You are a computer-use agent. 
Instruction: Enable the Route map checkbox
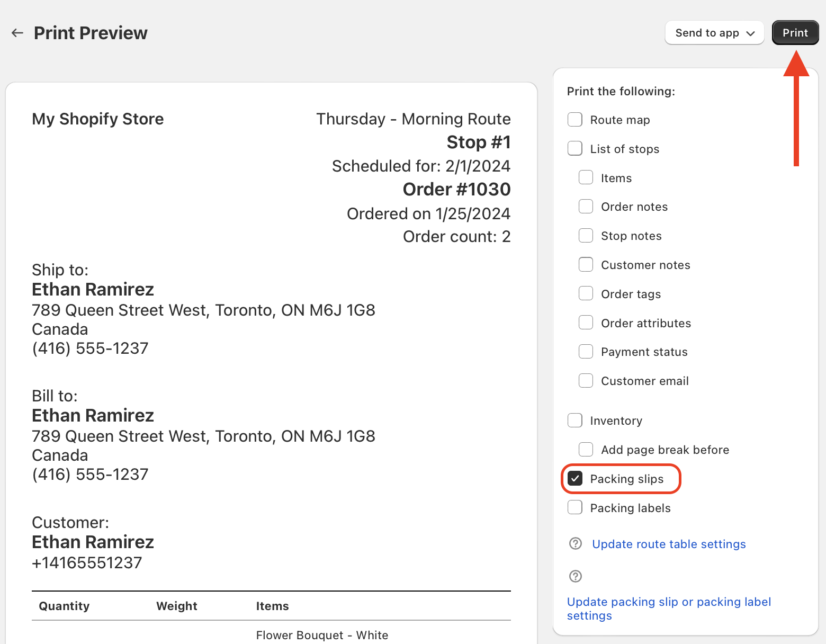point(574,119)
